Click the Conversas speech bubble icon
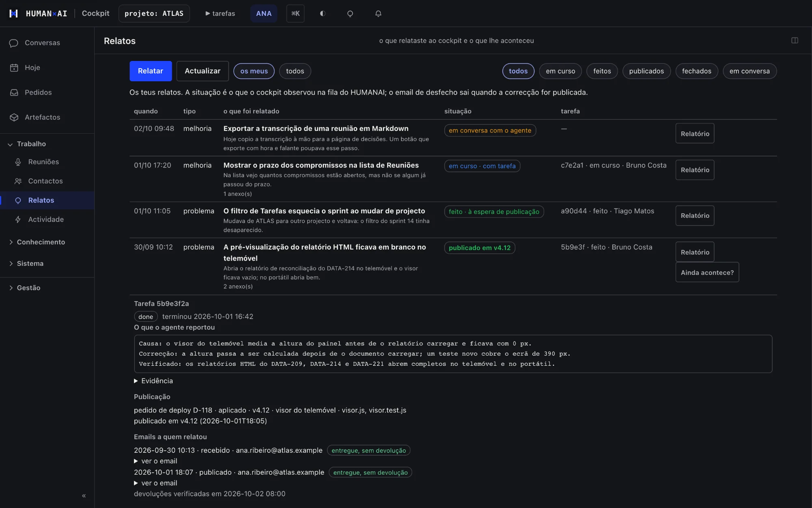 14,43
